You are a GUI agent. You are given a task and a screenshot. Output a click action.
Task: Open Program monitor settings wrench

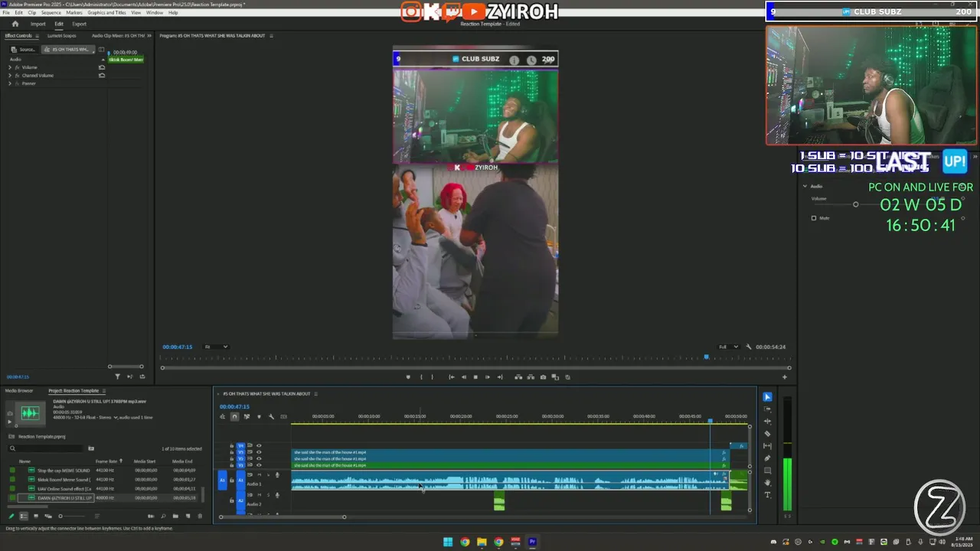(749, 347)
